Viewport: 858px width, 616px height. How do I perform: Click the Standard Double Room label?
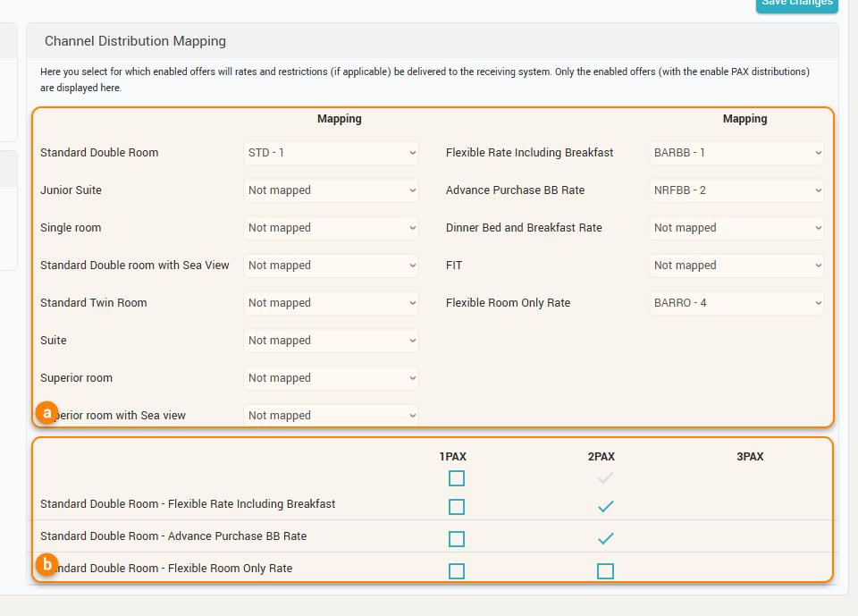tap(99, 153)
